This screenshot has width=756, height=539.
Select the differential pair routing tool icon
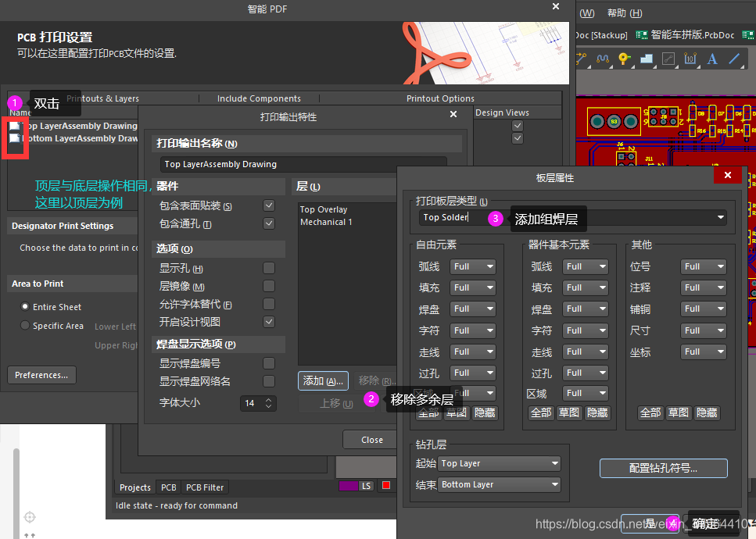603,59
